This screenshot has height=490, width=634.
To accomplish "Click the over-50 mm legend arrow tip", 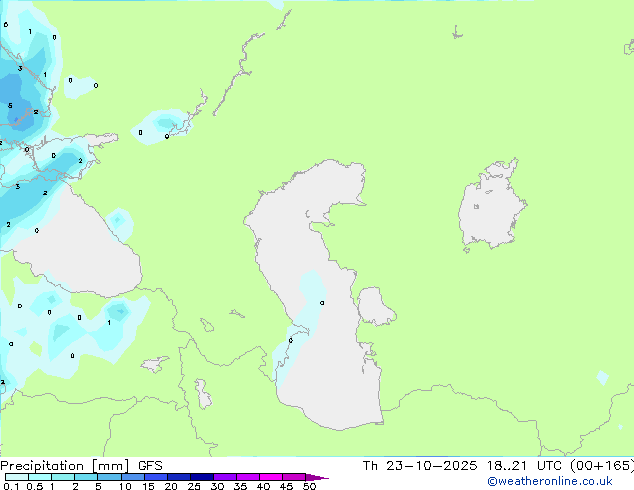I will coord(317,477).
